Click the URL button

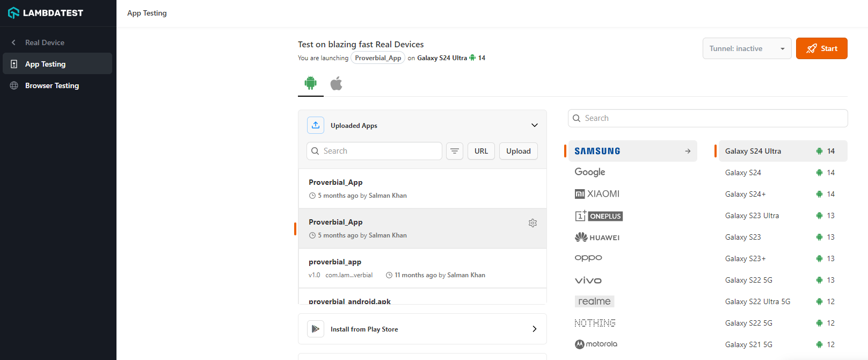[x=481, y=151]
